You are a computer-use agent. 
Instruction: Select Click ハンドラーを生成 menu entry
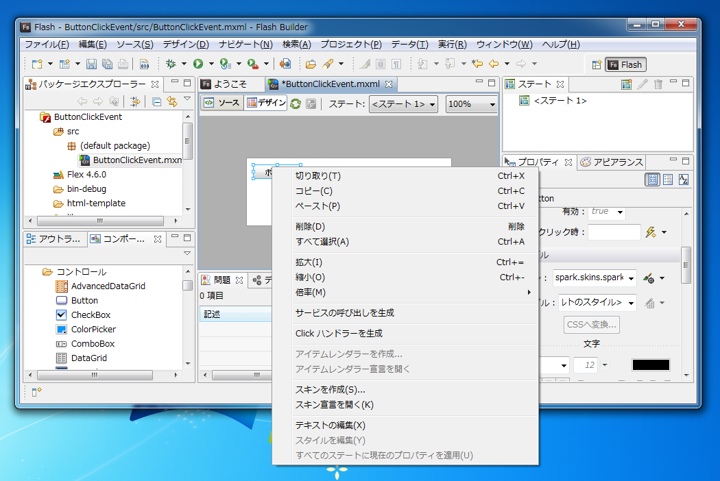coord(415,333)
